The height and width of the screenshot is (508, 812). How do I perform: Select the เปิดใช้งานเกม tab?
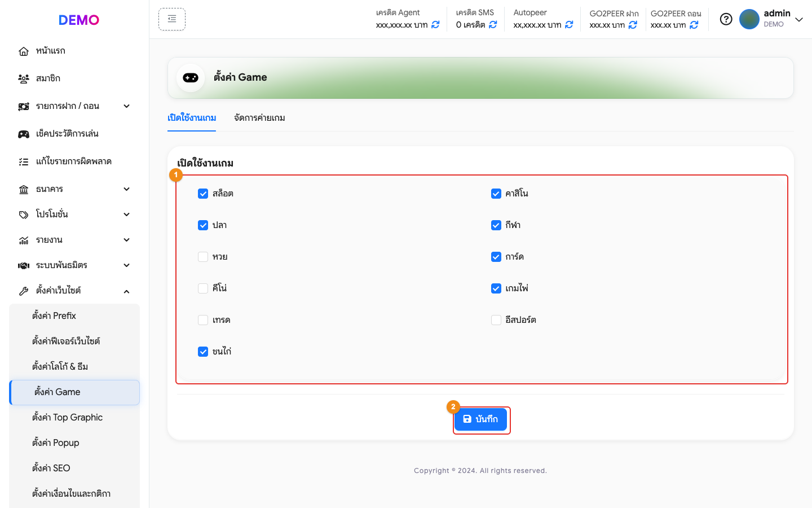192,117
